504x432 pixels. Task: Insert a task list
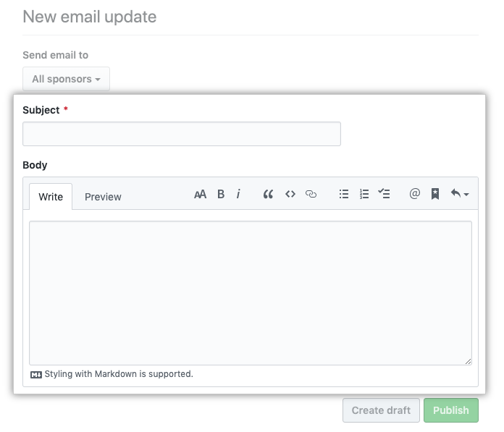(x=385, y=194)
